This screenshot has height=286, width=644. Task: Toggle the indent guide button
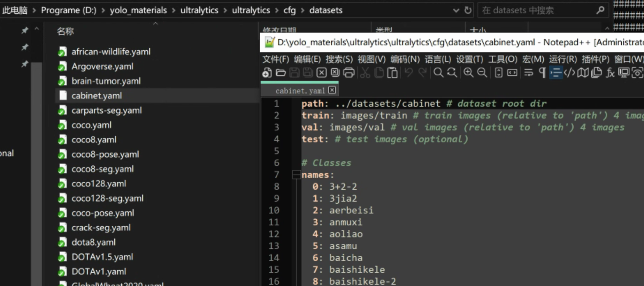556,73
